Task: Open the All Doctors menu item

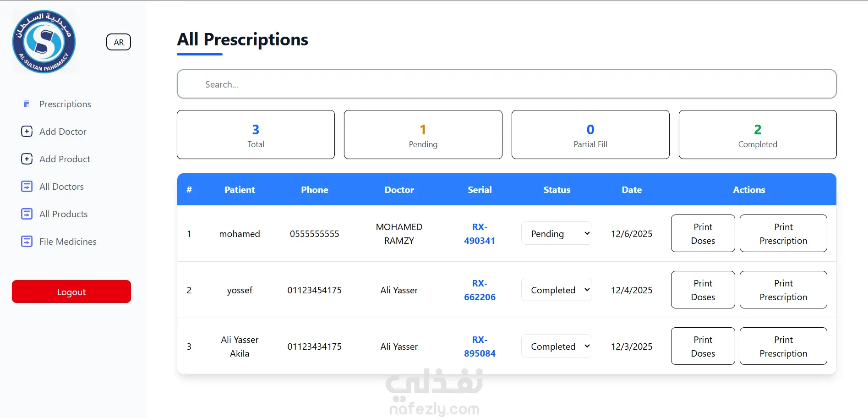Action: click(61, 187)
